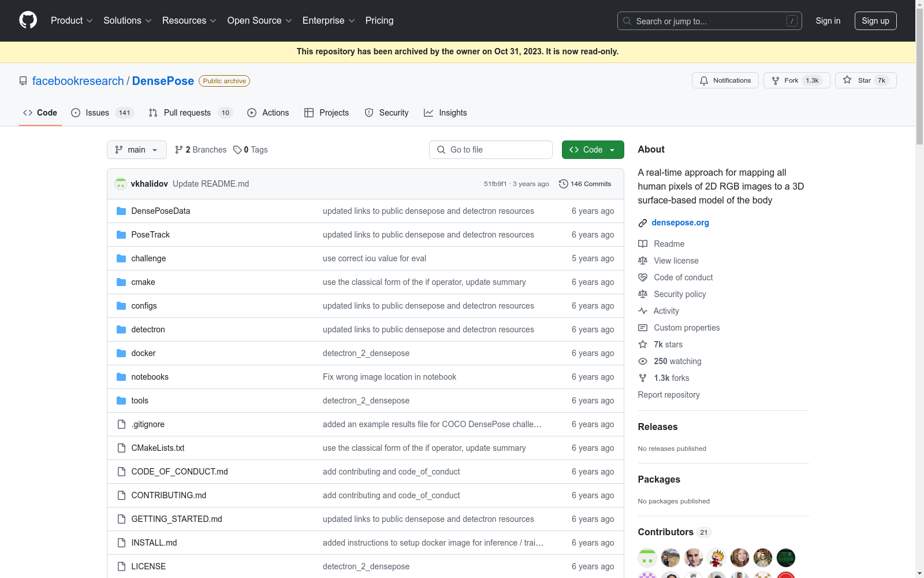The height and width of the screenshot is (578, 924).
Task: Click the tools folder icon
Action: point(121,401)
